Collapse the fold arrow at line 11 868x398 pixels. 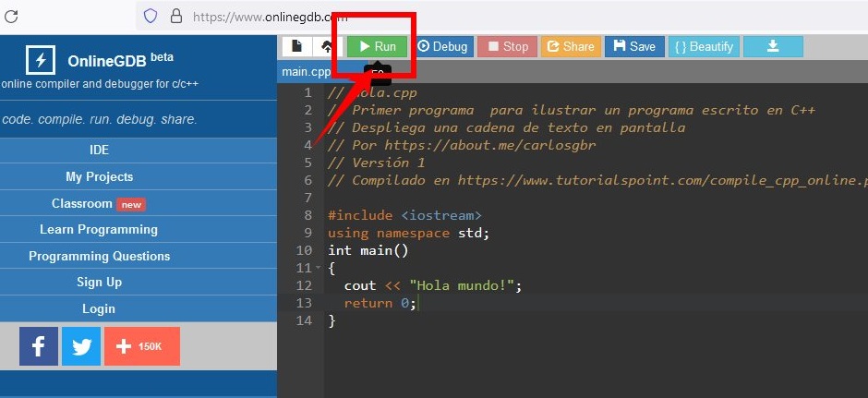coord(318,268)
